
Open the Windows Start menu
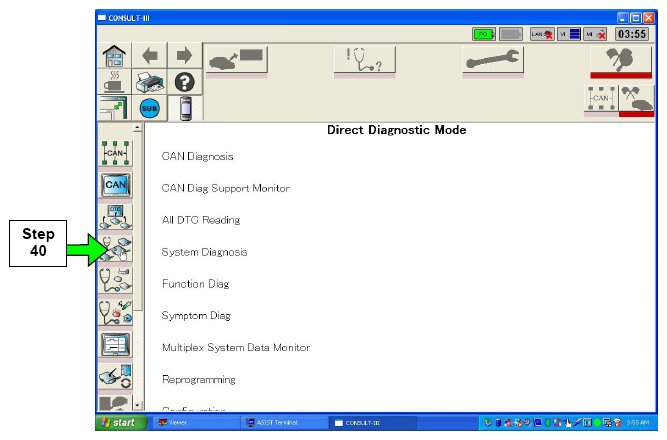click(119, 423)
